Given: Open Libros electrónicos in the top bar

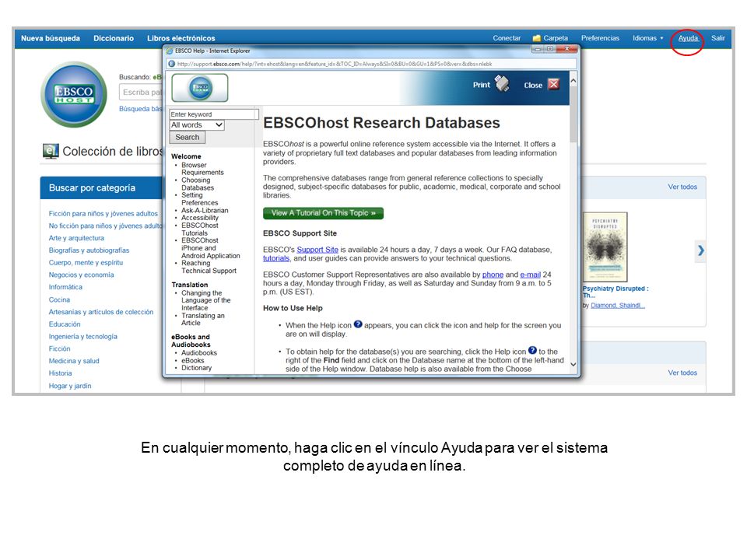Looking at the screenshot, I should [181, 38].
